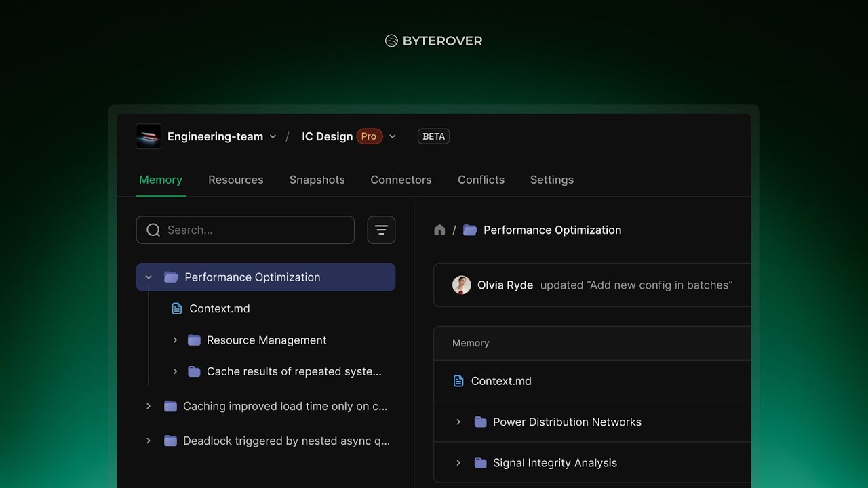Expand the Power Distribution Networks row

(458, 422)
